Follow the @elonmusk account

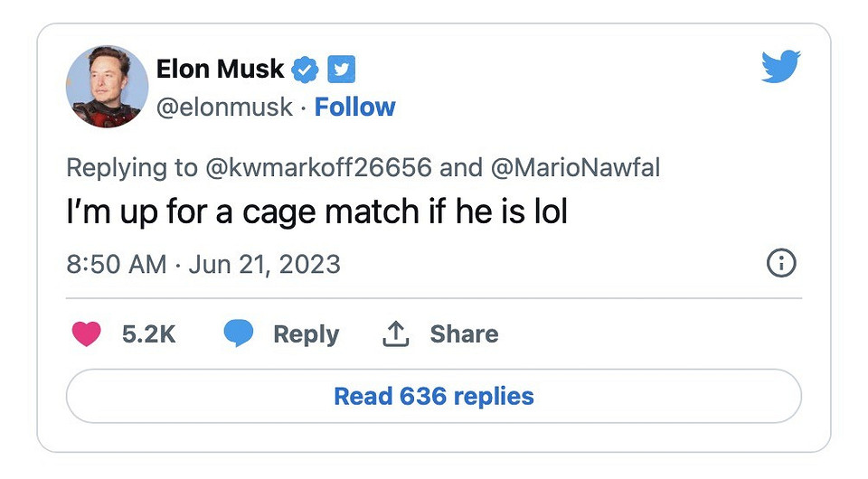click(x=354, y=107)
